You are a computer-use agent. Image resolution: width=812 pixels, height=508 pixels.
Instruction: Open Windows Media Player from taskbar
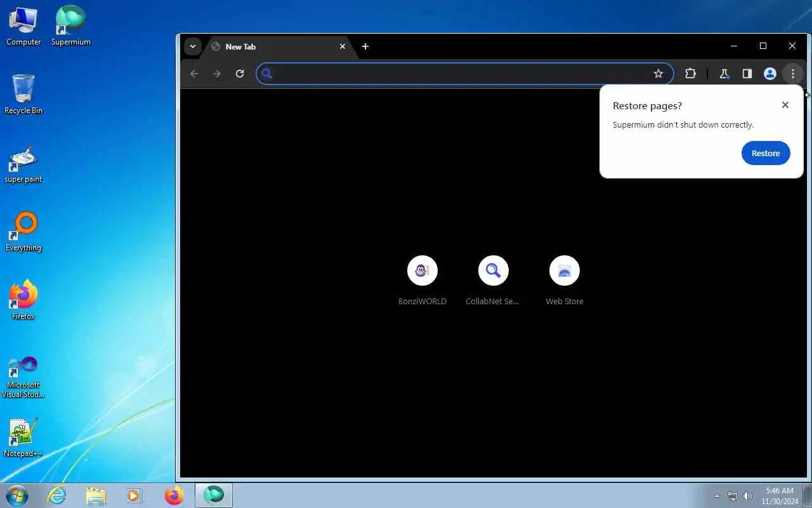(134, 495)
